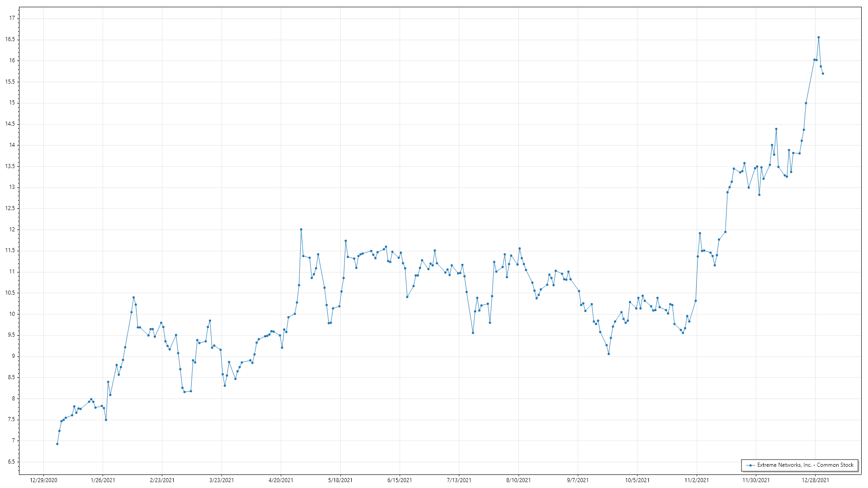Click the late-April peak point at 12

click(301, 230)
